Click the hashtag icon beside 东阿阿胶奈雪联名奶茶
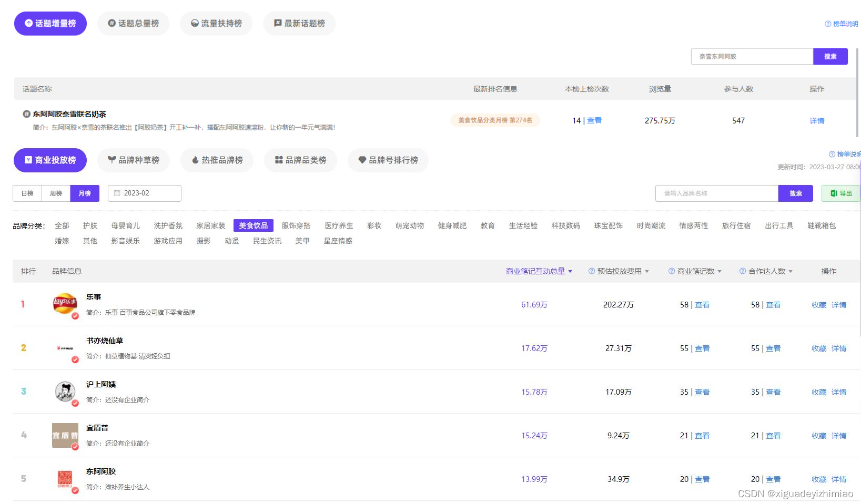 point(26,114)
